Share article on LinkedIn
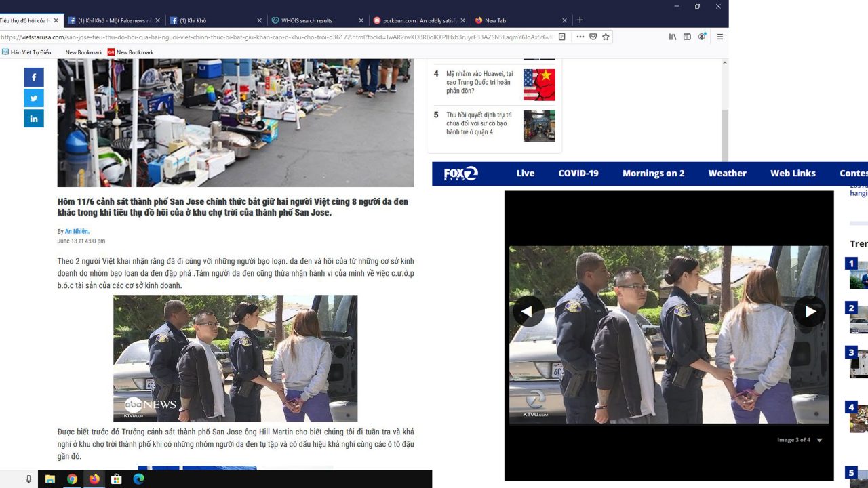This screenshot has height=488, width=868. pyautogui.click(x=34, y=119)
